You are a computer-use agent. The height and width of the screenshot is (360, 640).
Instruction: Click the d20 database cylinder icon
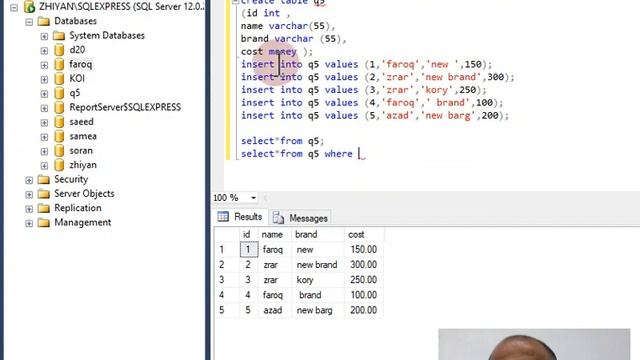pyautogui.click(x=59, y=50)
